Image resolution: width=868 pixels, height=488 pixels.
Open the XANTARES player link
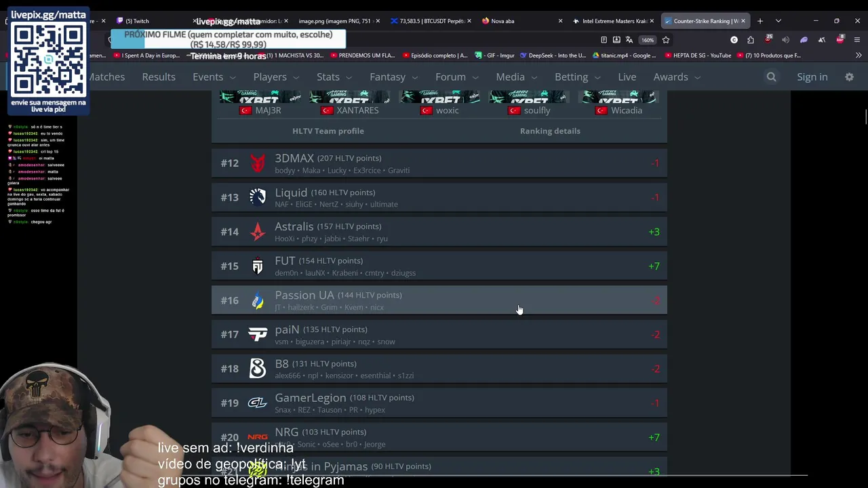pos(357,110)
